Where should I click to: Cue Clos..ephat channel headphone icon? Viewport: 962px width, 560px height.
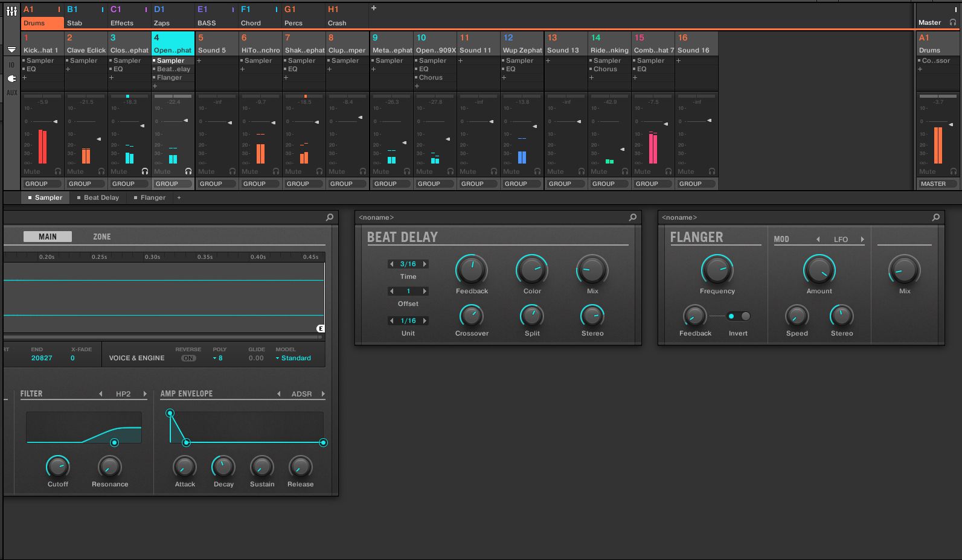click(x=145, y=171)
